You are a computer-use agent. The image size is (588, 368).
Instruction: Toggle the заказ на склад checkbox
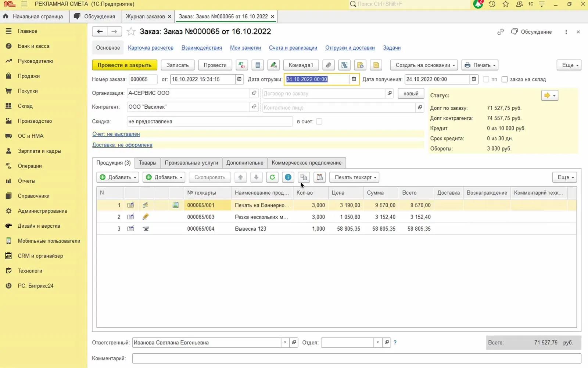[x=505, y=79]
